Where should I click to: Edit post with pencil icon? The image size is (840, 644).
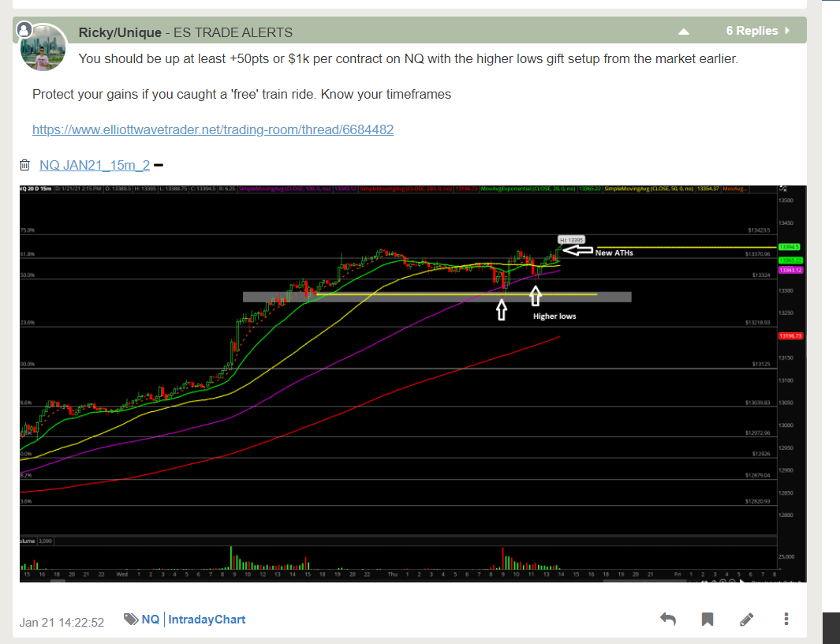tap(747, 620)
